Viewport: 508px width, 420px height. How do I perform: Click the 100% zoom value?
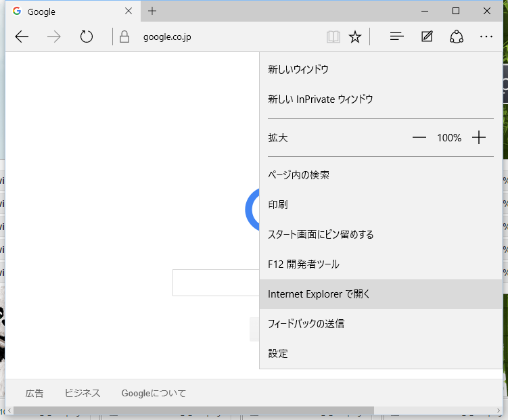tap(449, 138)
